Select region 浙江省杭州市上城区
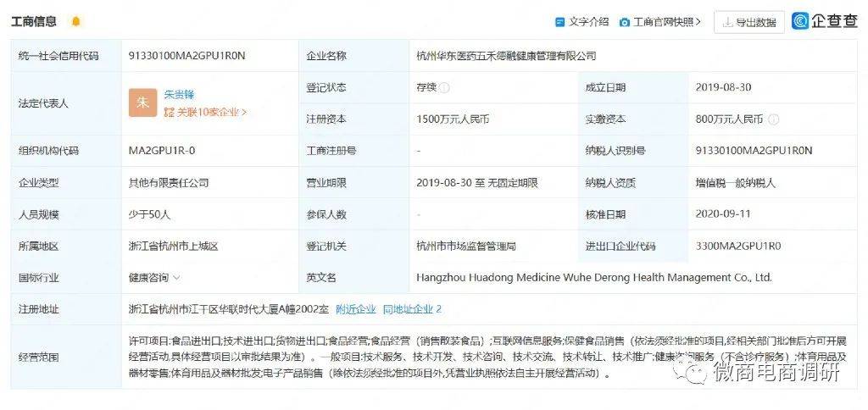 173,247
